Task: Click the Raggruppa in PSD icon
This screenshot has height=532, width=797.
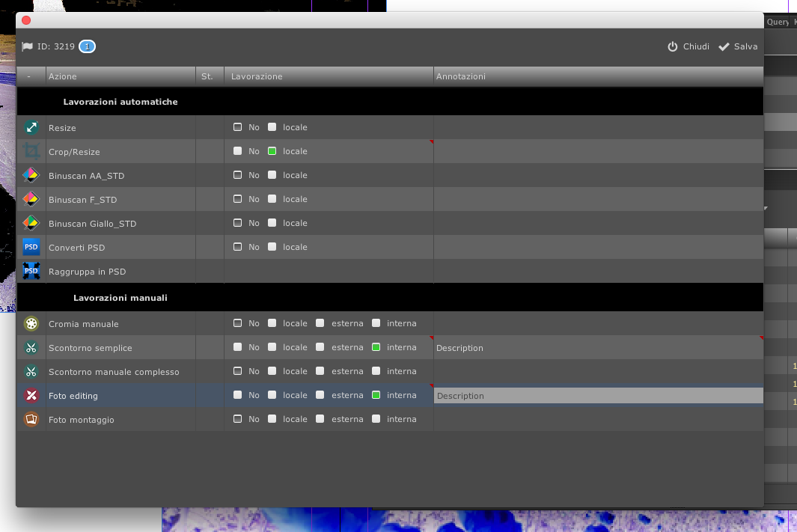Action: coord(31,272)
